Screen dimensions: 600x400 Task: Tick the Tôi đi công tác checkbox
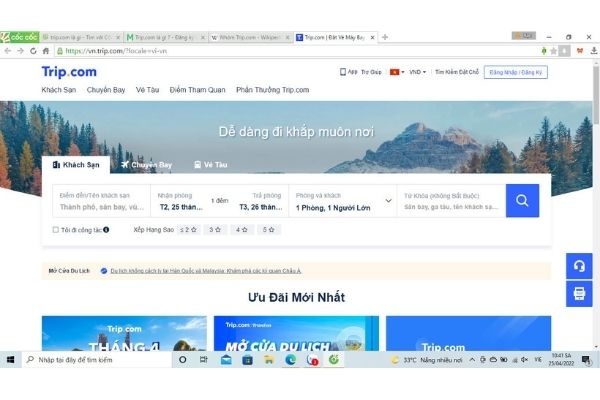(55, 230)
